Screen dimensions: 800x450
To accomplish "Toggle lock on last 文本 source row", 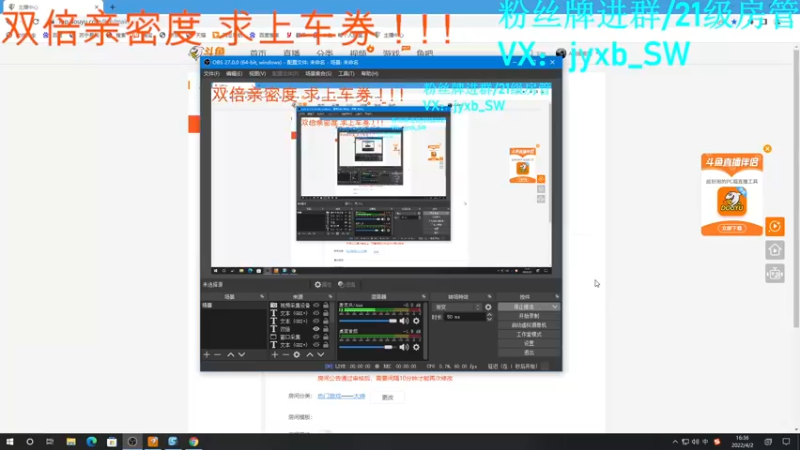I will click(x=326, y=345).
